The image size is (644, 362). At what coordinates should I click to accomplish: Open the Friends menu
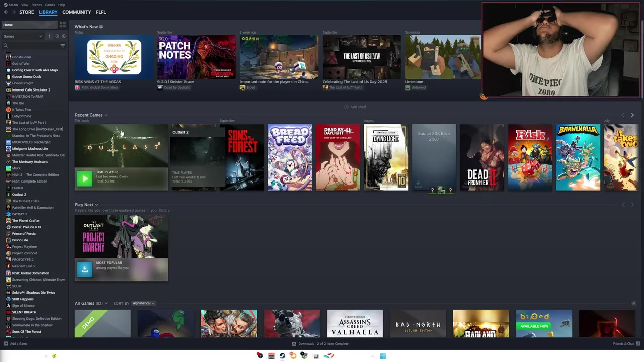point(37,5)
